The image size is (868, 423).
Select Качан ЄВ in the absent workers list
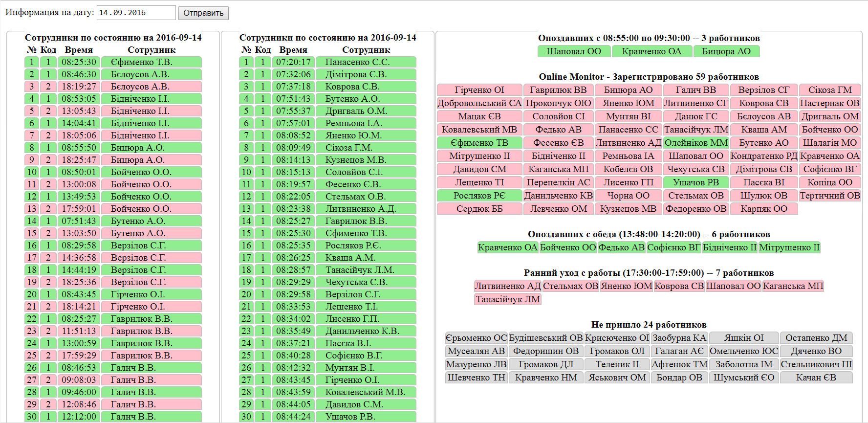coord(816,378)
